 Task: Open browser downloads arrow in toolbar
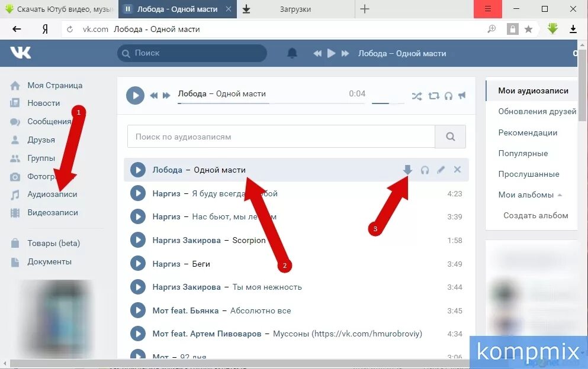pos(573,29)
